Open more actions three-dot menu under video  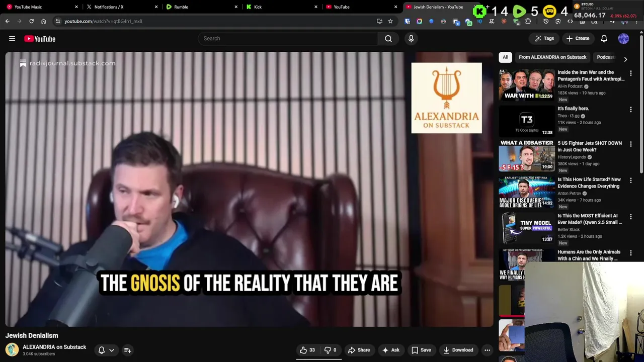pyautogui.click(x=487, y=350)
